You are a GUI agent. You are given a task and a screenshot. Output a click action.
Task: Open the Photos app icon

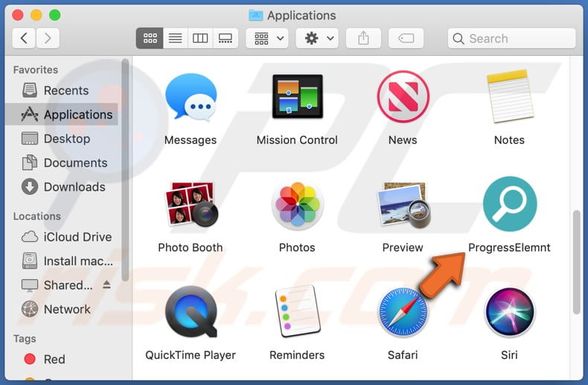[x=298, y=204]
